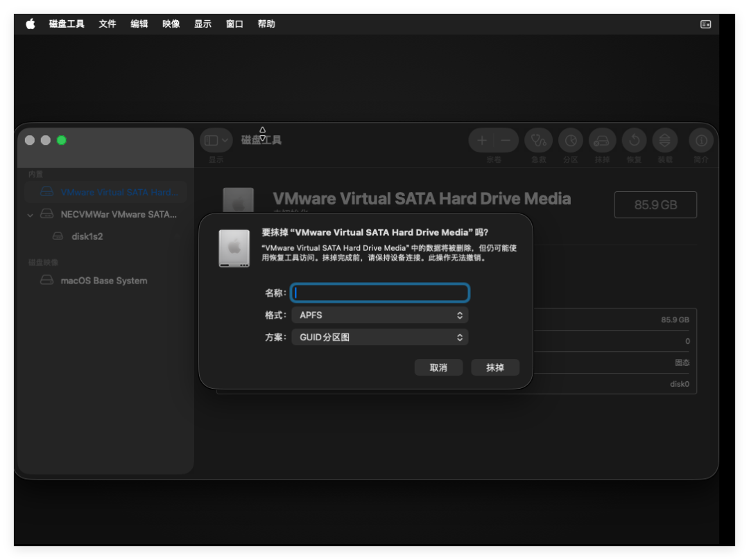Open the 文件 menu
This screenshot has width=749, height=560.
[x=107, y=24]
